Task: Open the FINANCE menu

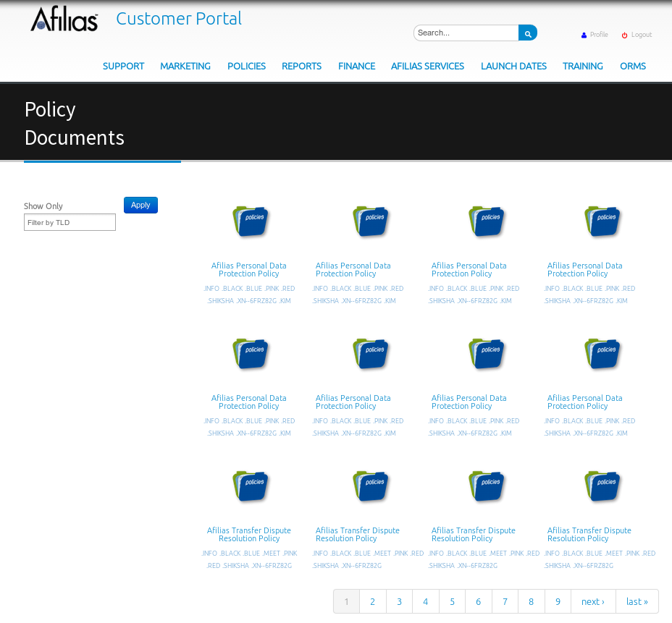Action: [x=356, y=67]
